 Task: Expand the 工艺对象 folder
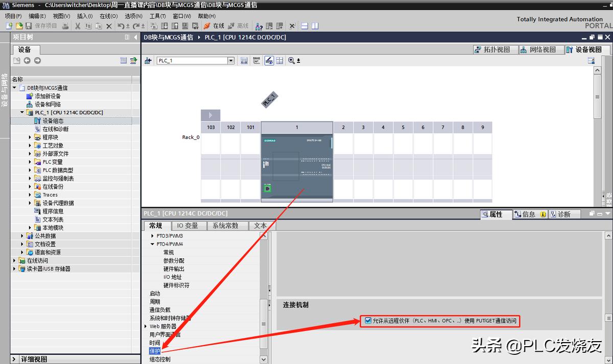click(30, 145)
